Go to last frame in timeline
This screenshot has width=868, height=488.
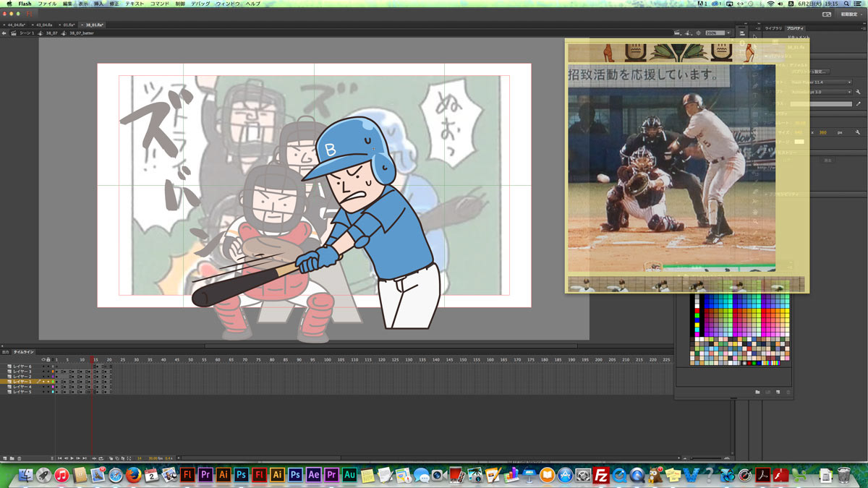85,458
